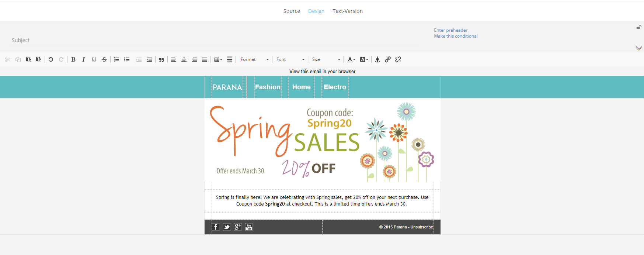Toggle the lock icon at top right
The width and height of the screenshot is (644, 255).
pyautogui.click(x=639, y=27)
